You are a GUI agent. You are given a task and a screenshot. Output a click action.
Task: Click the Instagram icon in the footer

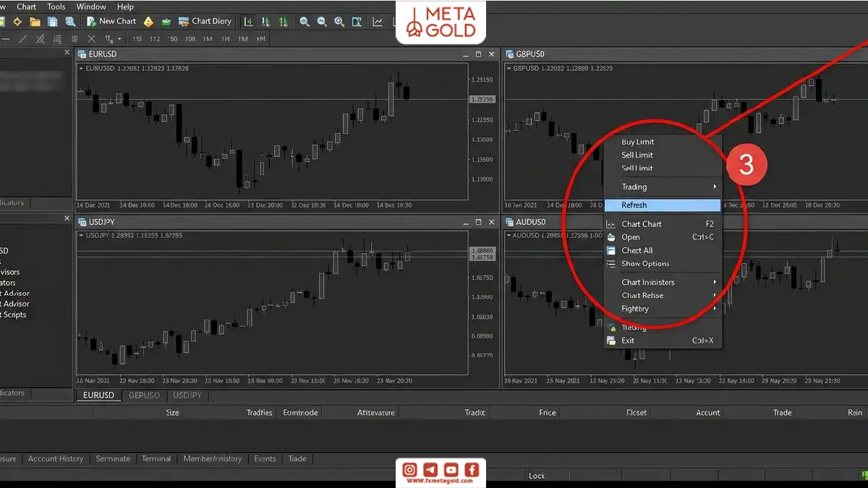[410, 470]
